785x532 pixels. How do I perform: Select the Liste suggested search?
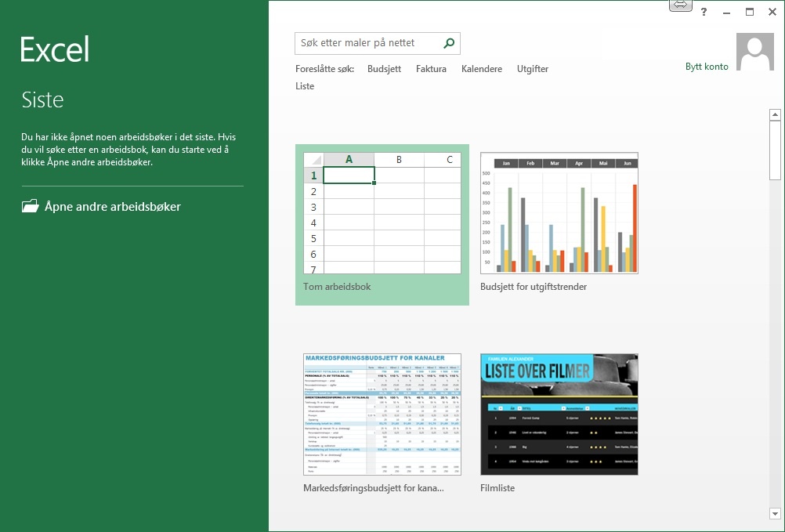click(x=305, y=86)
